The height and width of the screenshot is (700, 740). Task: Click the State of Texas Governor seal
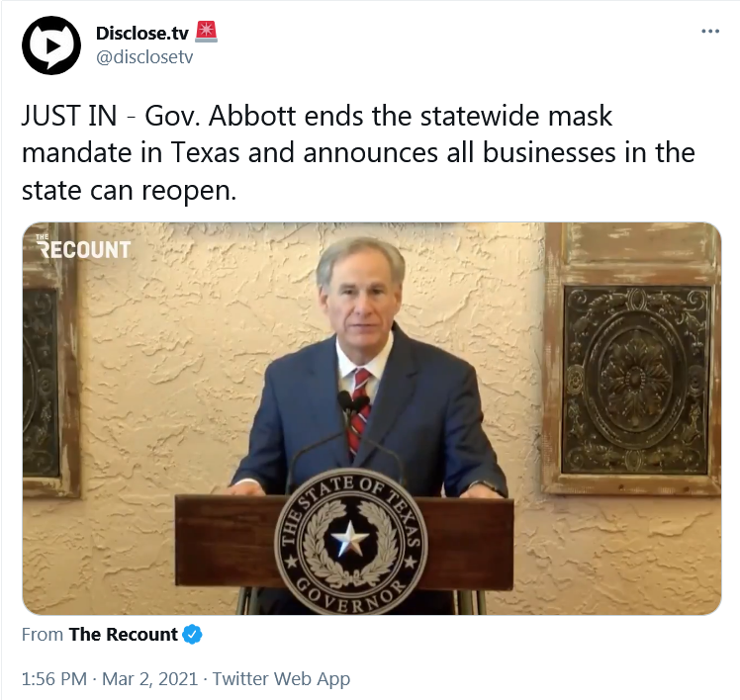(x=350, y=541)
